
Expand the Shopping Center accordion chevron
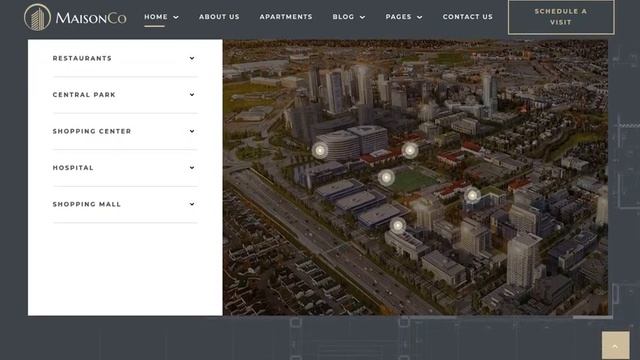coord(192,131)
